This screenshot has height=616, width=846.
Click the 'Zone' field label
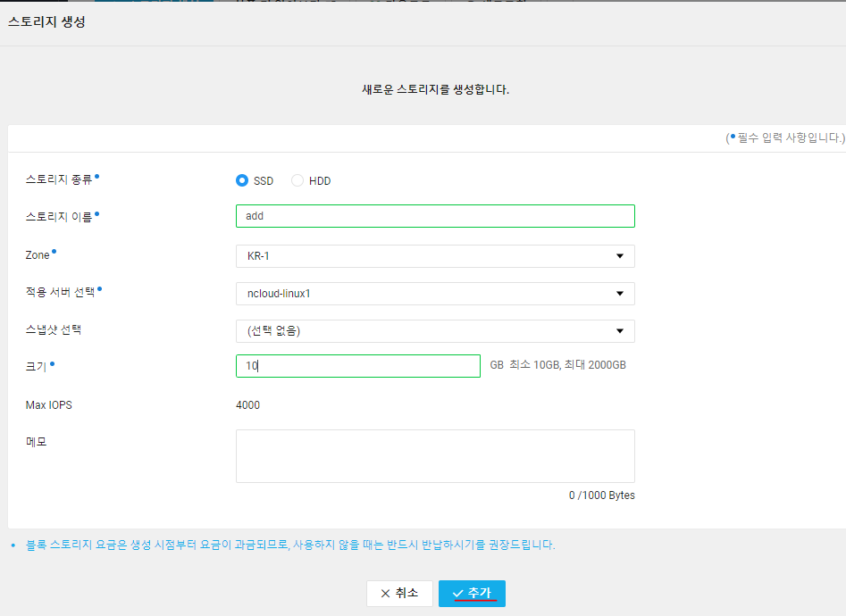pos(38,255)
